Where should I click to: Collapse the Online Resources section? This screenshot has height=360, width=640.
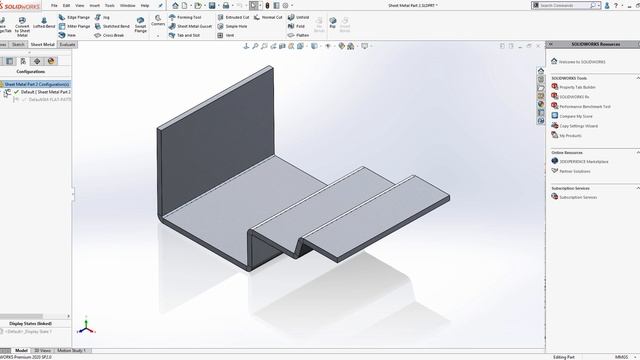(637, 152)
